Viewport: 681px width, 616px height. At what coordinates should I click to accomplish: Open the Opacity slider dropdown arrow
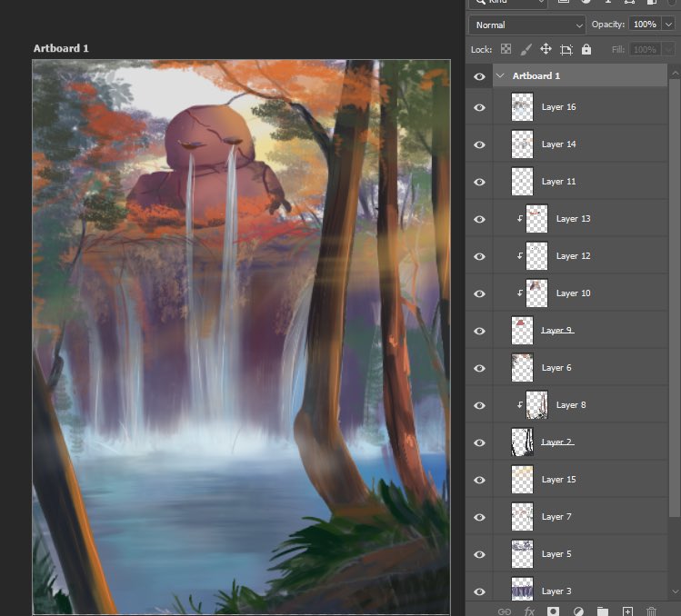point(668,25)
